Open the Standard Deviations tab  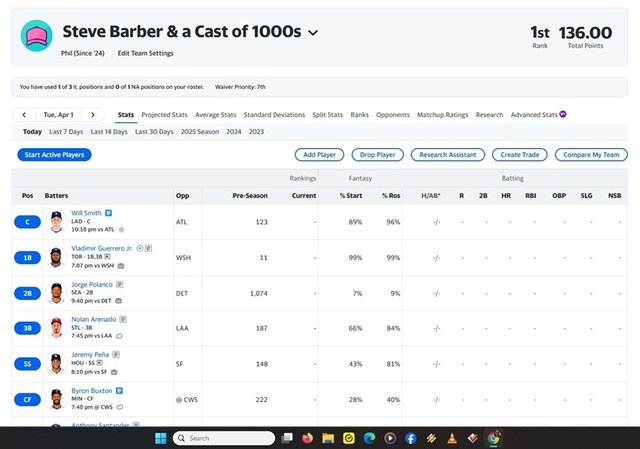pos(274,115)
